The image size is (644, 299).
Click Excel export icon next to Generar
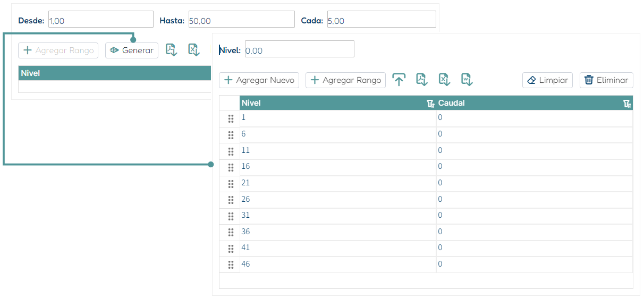point(194,50)
